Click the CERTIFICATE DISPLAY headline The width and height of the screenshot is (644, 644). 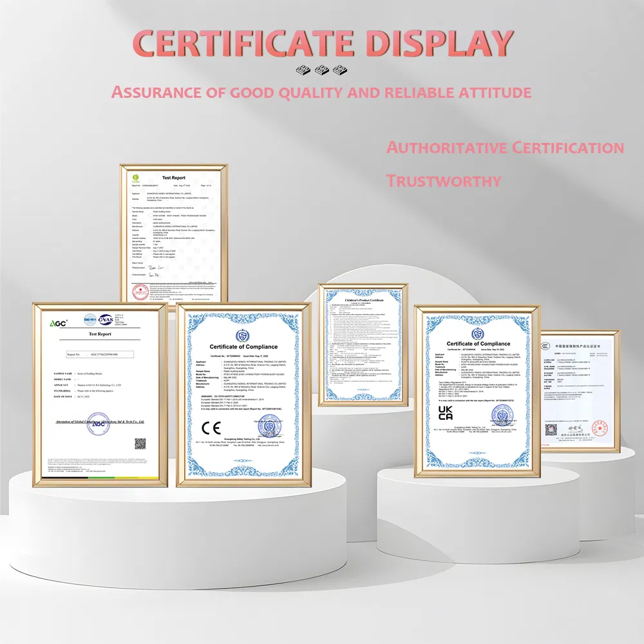322,42
